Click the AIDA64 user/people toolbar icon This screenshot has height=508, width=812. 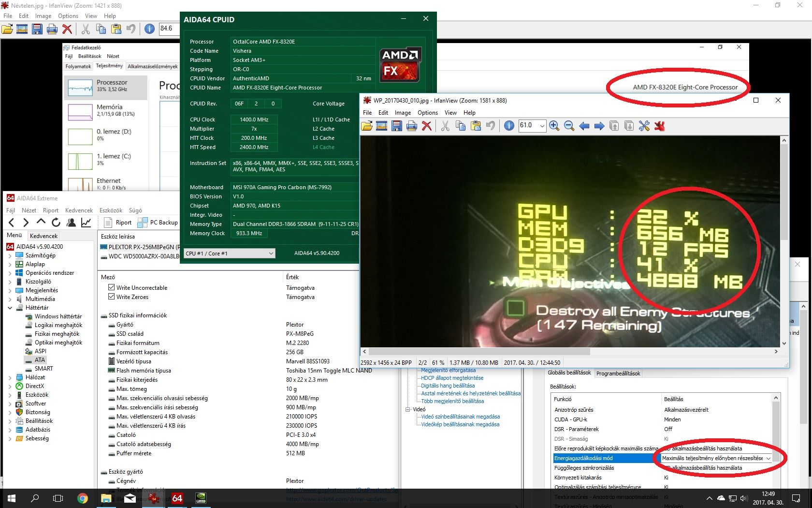click(x=71, y=223)
